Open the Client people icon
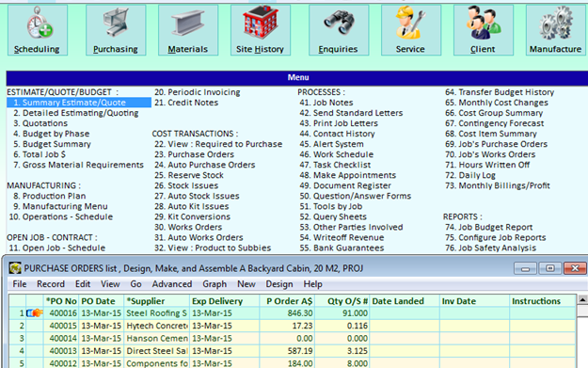Viewport: 588px width, 368px height. point(484,30)
